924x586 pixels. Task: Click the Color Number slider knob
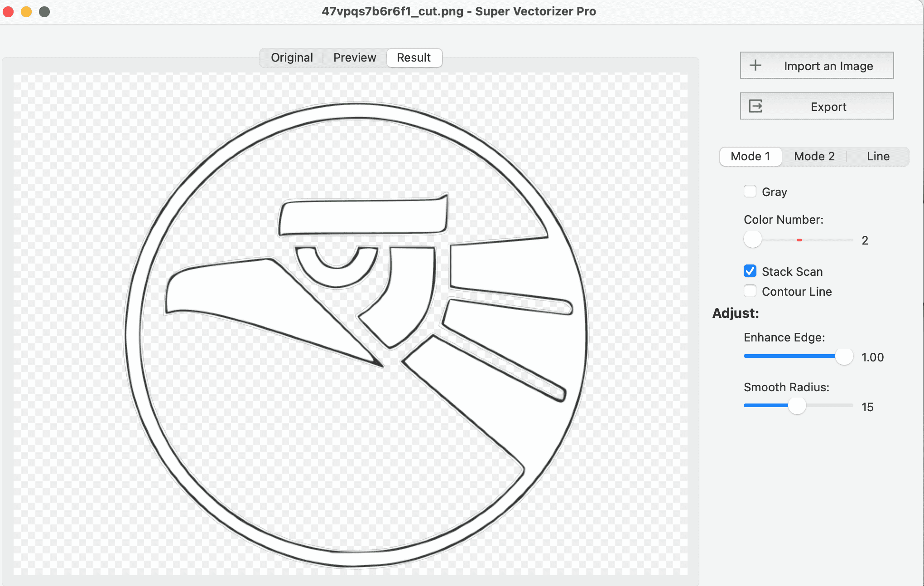point(753,239)
